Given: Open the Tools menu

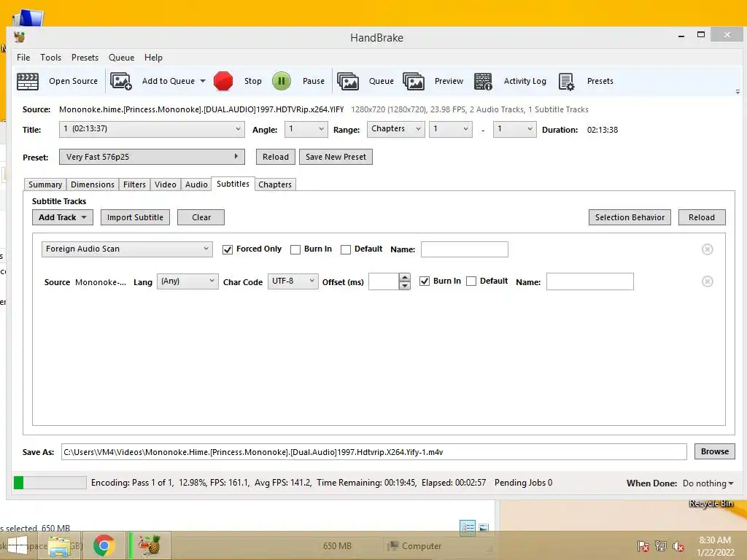Looking at the screenshot, I should (50, 57).
